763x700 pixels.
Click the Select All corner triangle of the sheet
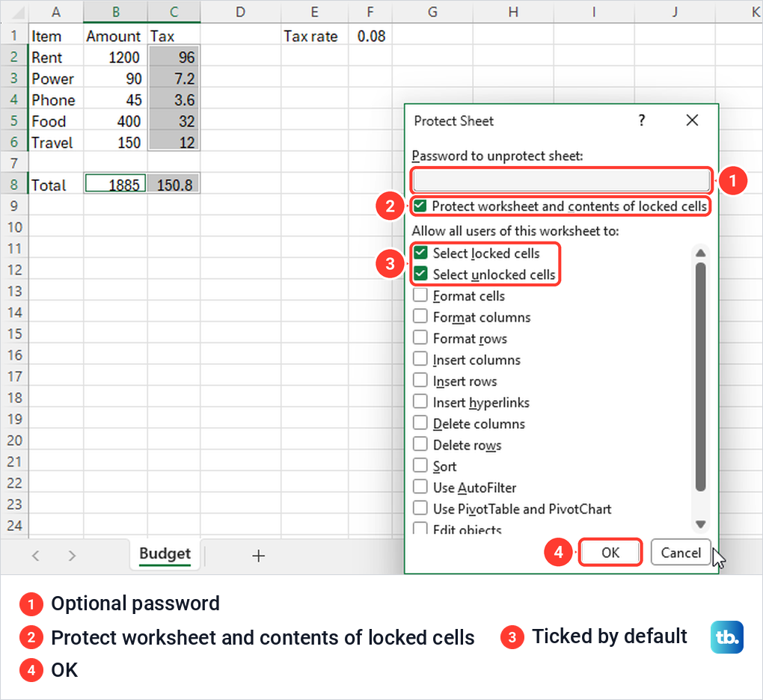point(18,13)
